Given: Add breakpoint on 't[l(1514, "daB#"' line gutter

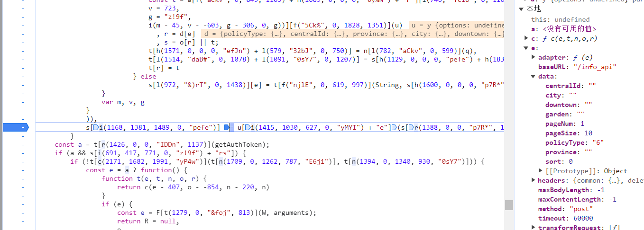Looking at the screenshot, I should click(x=22, y=59).
